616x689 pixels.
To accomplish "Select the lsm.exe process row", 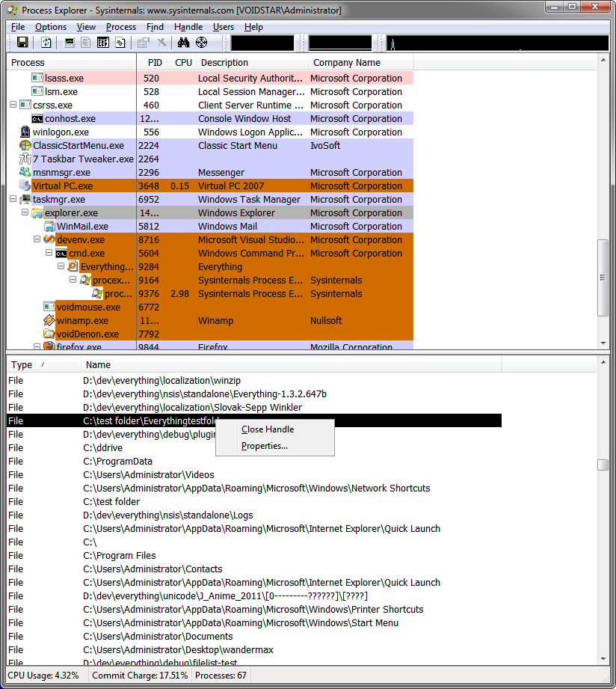I will coord(210,91).
